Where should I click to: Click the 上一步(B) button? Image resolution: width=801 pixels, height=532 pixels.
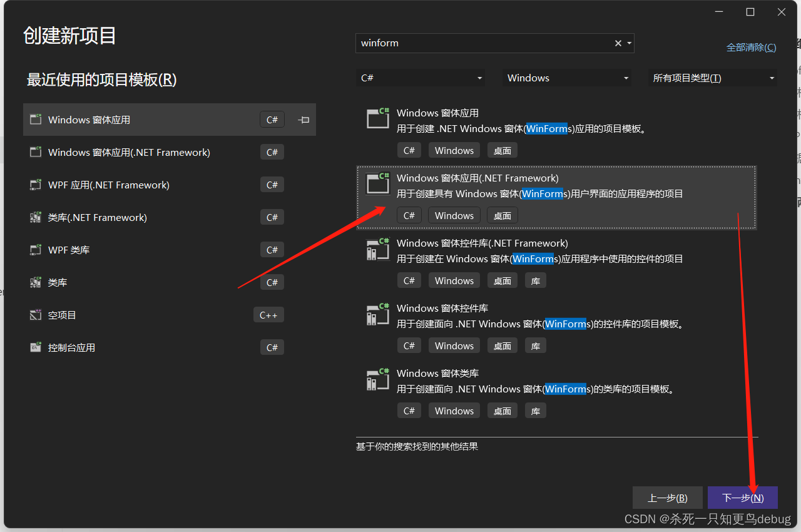click(x=668, y=498)
